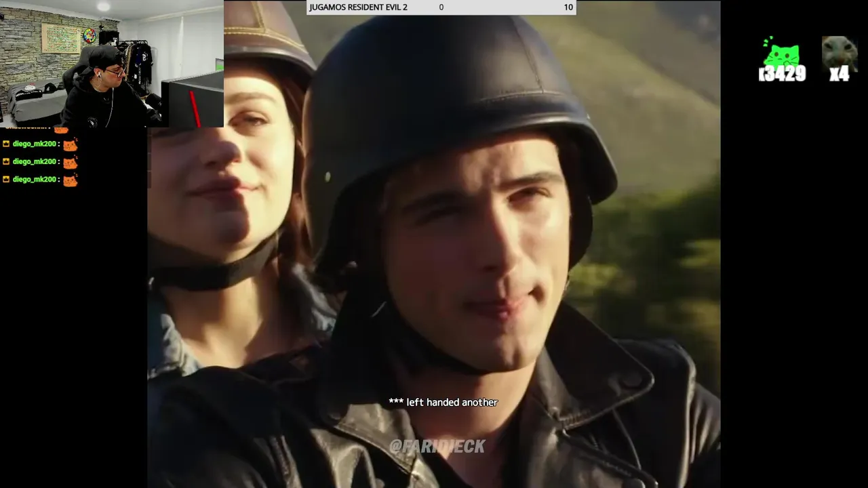Click the JUGAMOS RESIDENT EVIL 2 goal label

point(358,7)
